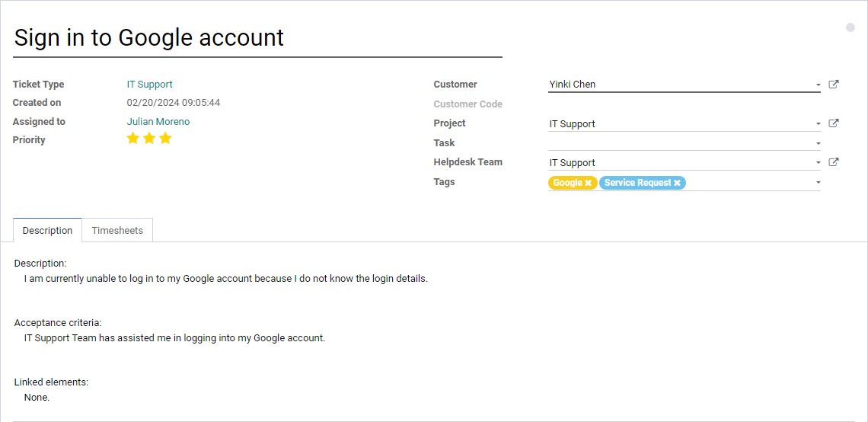Viewport: 868px width, 422px height.
Task: Open the Task dropdown arrow
Action: pos(818,143)
